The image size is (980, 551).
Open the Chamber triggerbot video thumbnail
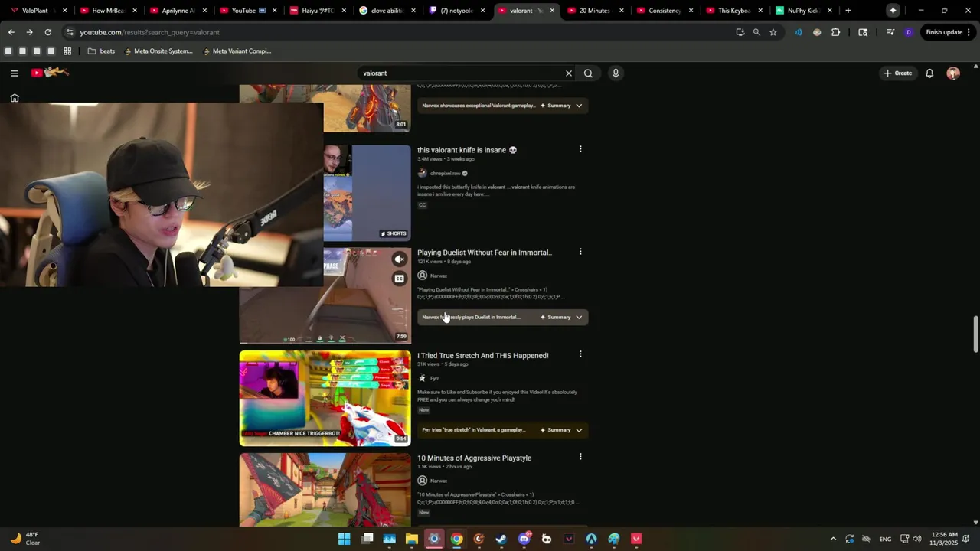[325, 398]
